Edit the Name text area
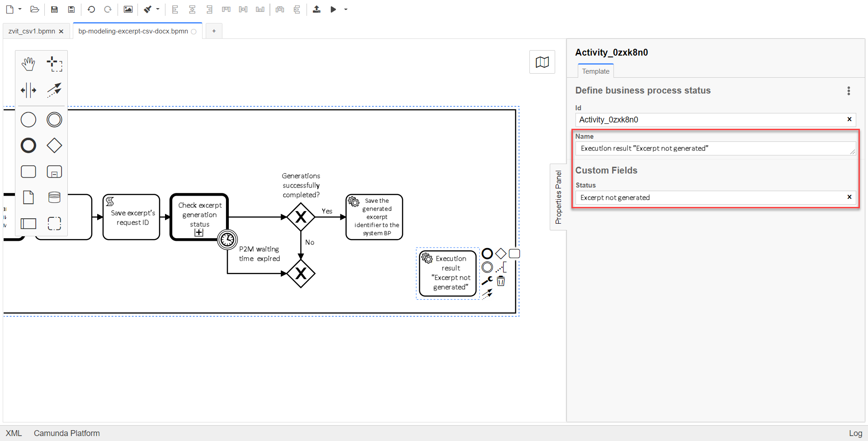The height and width of the screenshot is (441, 868). [716, 149]
